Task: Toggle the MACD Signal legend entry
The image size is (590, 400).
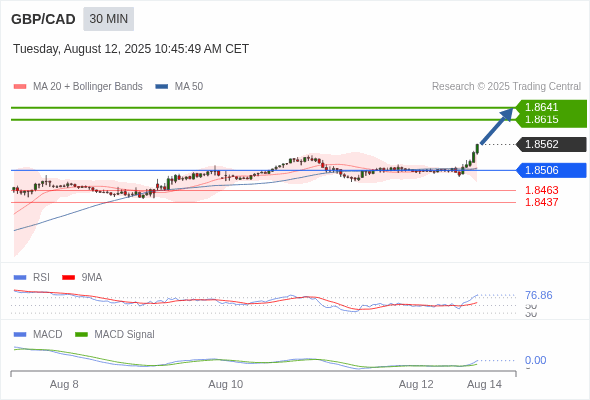Action: pyautogui.click(x=115, y=334)
